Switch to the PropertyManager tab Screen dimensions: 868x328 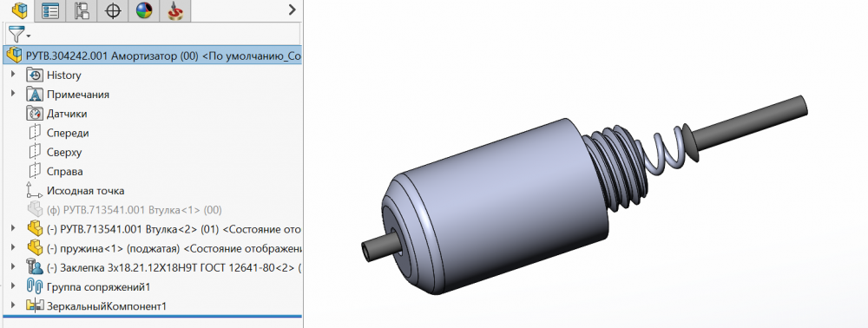click(x=50, y=10)
